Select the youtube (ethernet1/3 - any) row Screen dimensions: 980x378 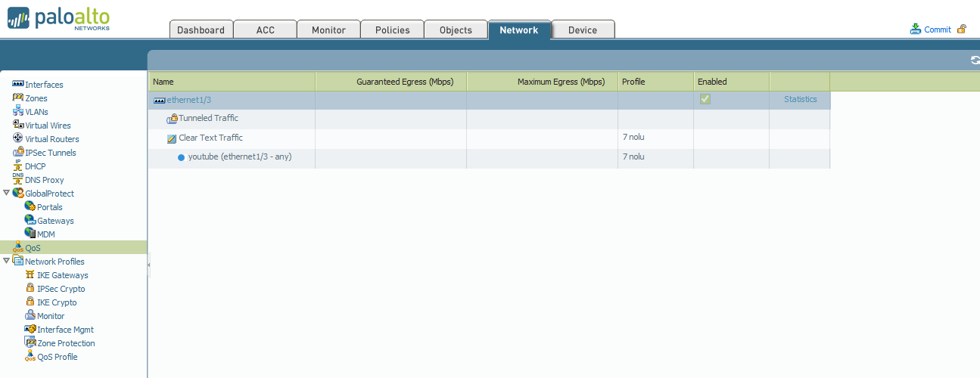489,158
